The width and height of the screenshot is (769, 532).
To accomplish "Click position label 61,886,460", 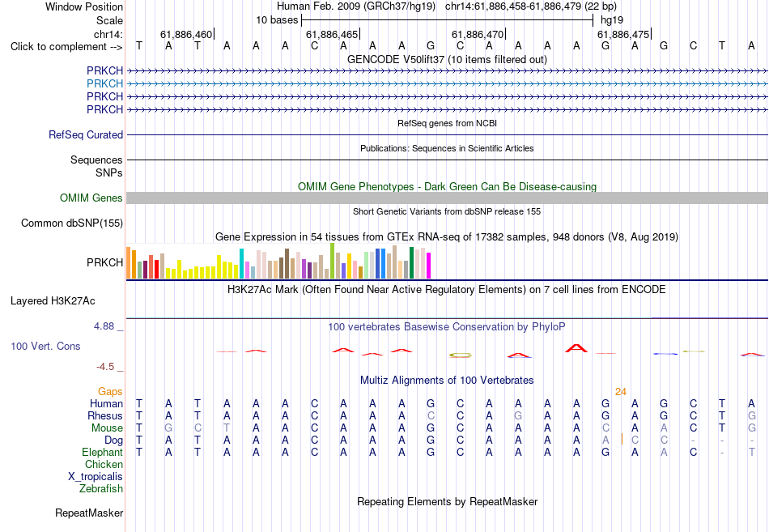I will pos(186,34).
